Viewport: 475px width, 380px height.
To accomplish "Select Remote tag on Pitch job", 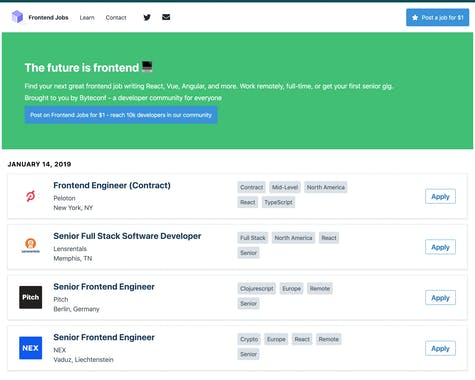I will 320,289.
